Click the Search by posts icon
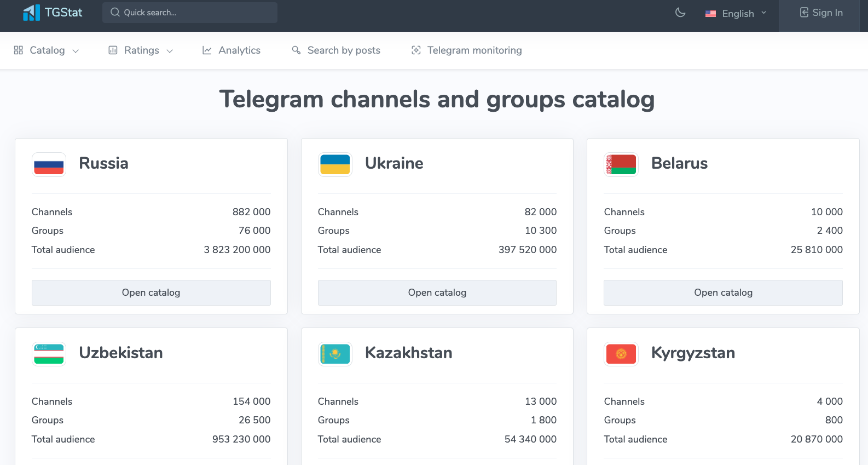868x465 pixels. [296, 50]
